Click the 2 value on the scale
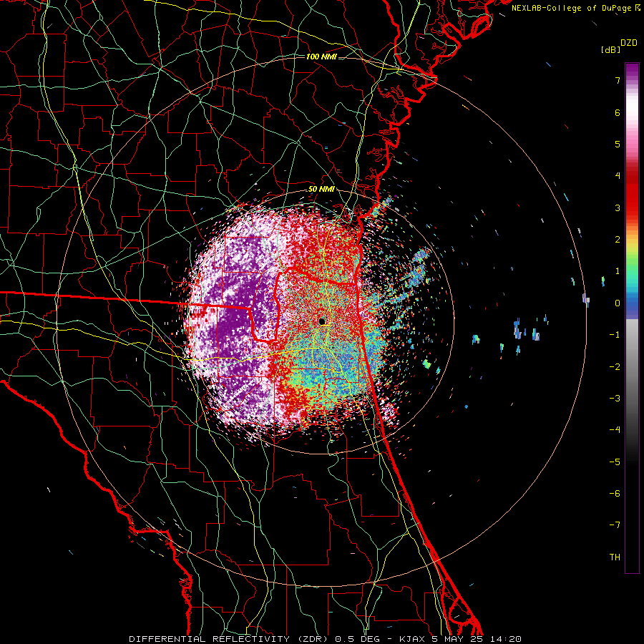This screenshot has height=644, width=644. (x=618, y=240)
